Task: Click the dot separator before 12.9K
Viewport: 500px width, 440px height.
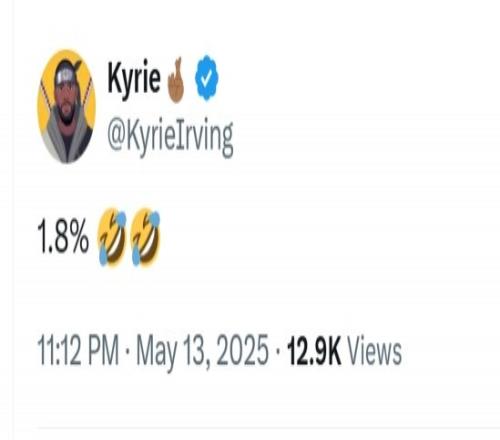Action: 278,352
